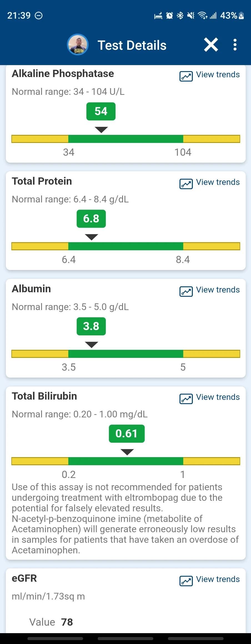Open View trends link for Total Protein
251x644 pixels.
coord(218,182)
